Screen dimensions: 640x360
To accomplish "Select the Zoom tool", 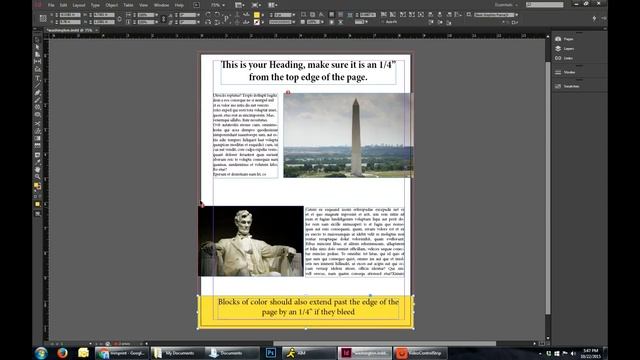I will (38, 177).
